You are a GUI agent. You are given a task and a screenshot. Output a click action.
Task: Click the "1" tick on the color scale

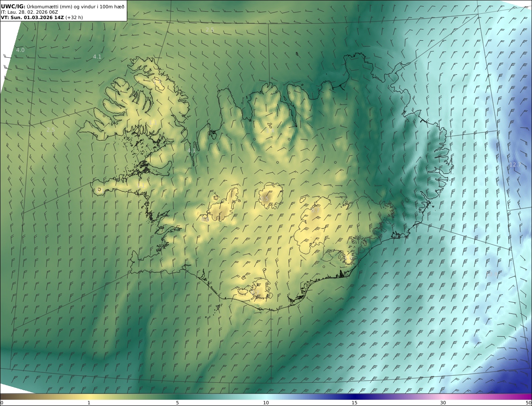(89, 403)
